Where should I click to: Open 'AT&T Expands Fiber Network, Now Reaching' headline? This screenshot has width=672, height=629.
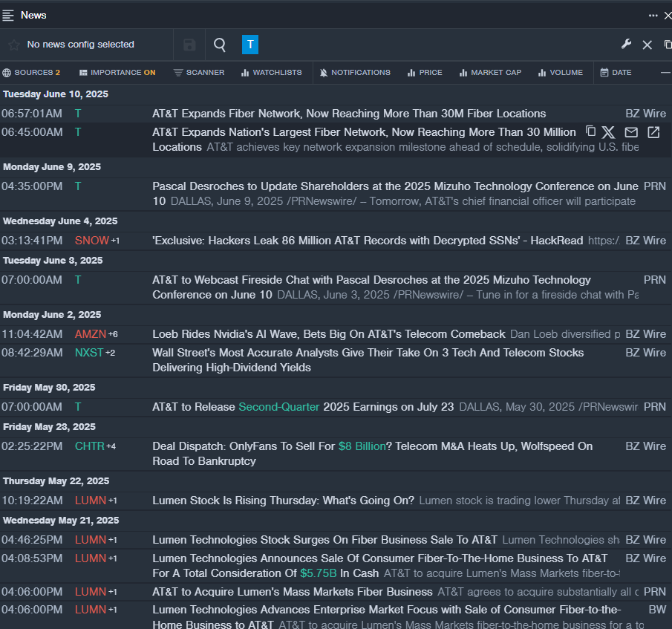coord(349,114)
